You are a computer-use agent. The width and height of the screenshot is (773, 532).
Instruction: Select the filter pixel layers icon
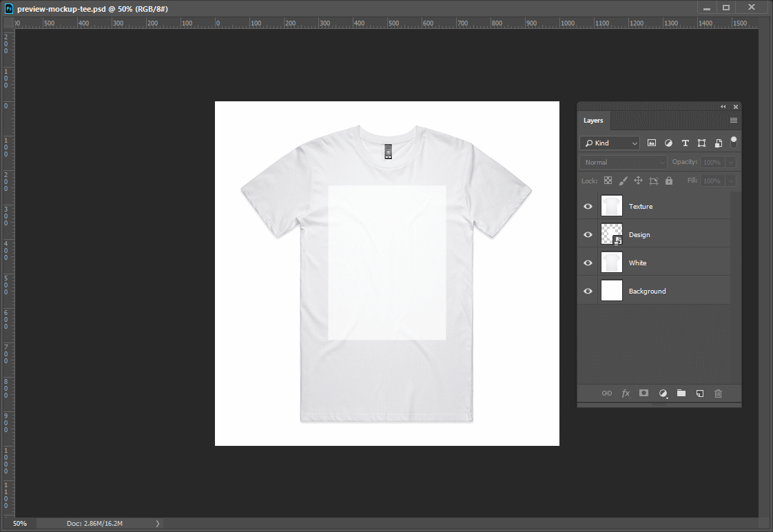point(652,143)
